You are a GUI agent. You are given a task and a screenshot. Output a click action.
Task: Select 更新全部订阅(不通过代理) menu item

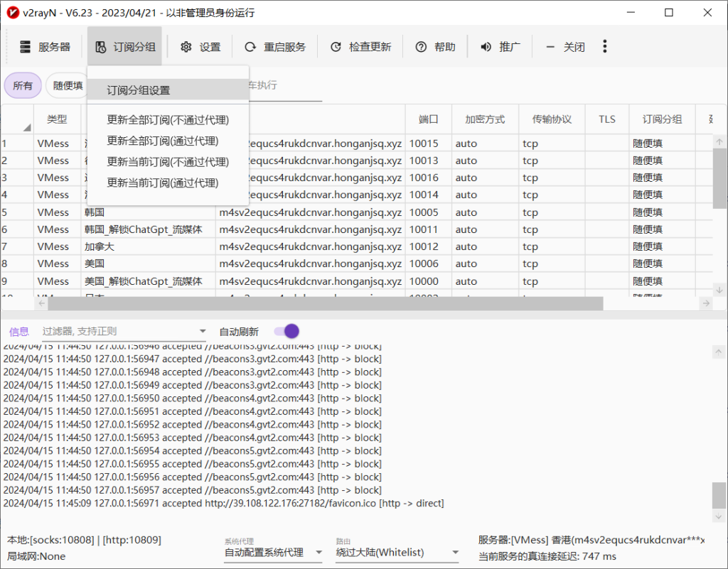click(x=168, y=120)
